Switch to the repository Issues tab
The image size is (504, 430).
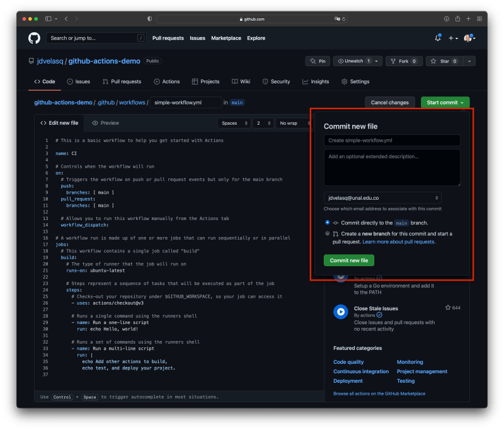(x=78, y=82)
